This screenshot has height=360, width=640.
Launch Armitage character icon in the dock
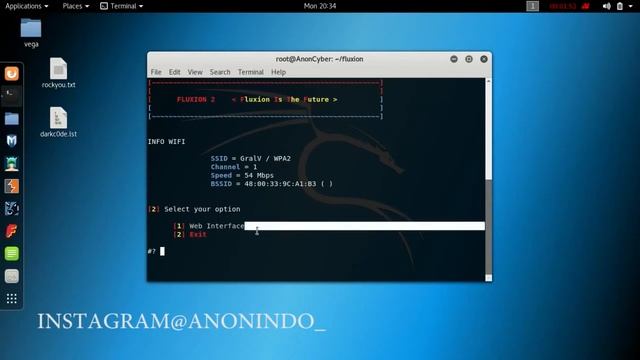(x=11, y=164)
